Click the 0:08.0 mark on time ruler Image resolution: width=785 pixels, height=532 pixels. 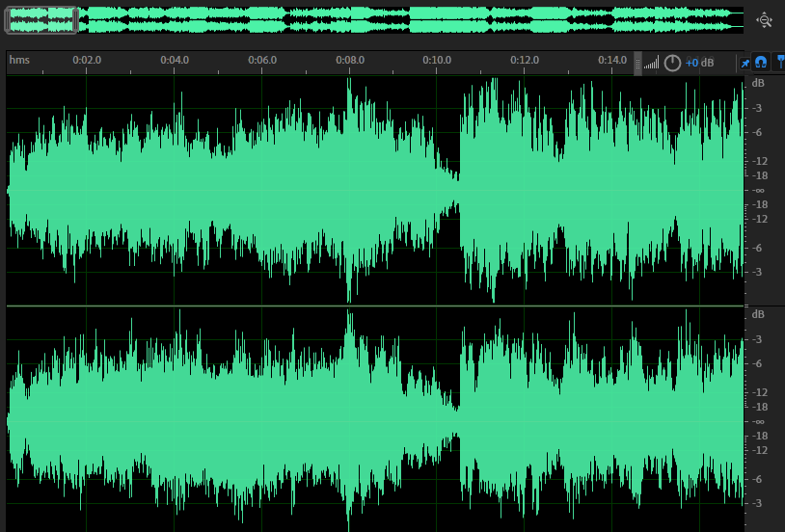click(x=350, y=60)
